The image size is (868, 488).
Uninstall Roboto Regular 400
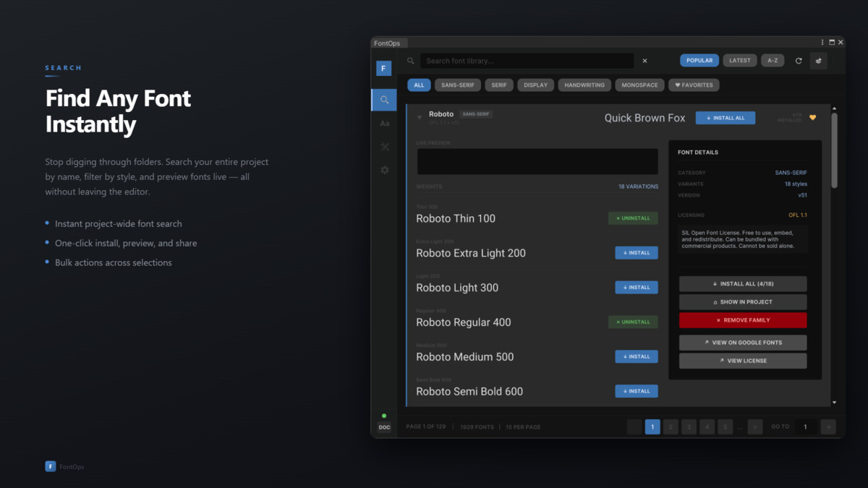(633, 322)
